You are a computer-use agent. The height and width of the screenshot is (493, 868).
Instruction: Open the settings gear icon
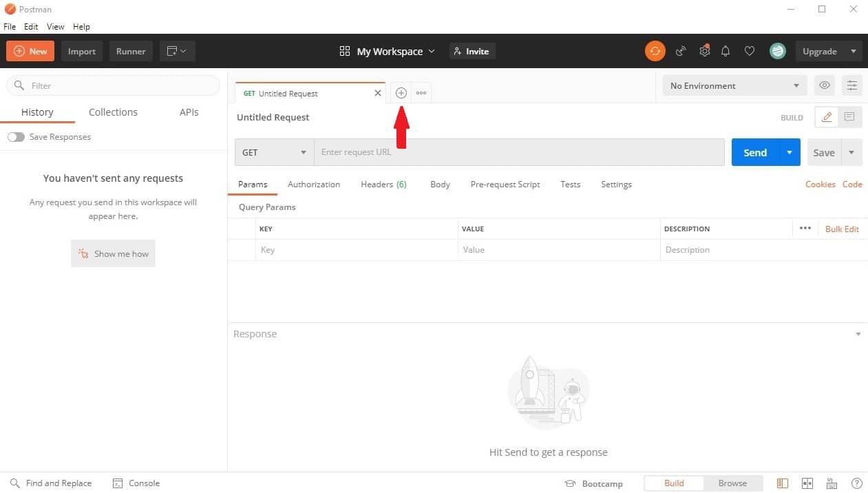click(x=704, y=51)
